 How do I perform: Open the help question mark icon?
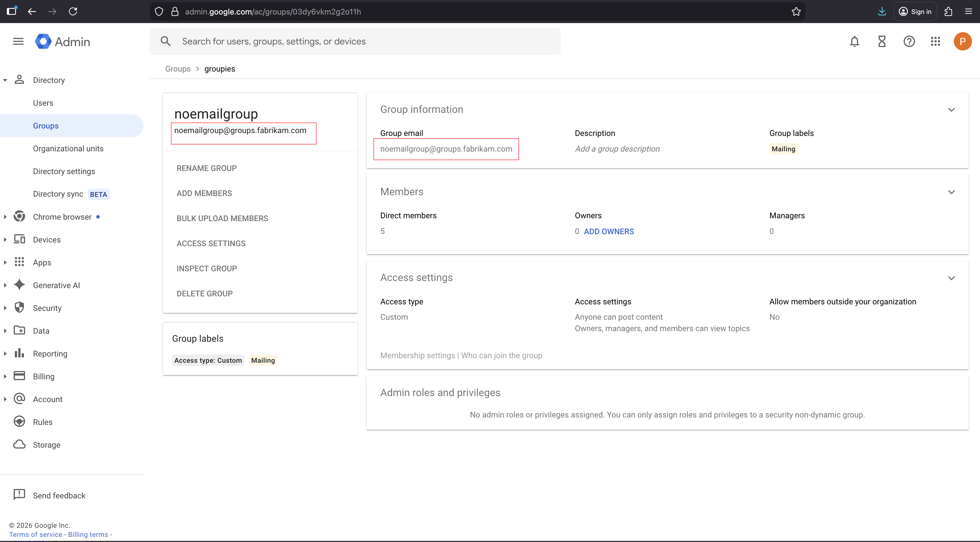coord(909,41)
